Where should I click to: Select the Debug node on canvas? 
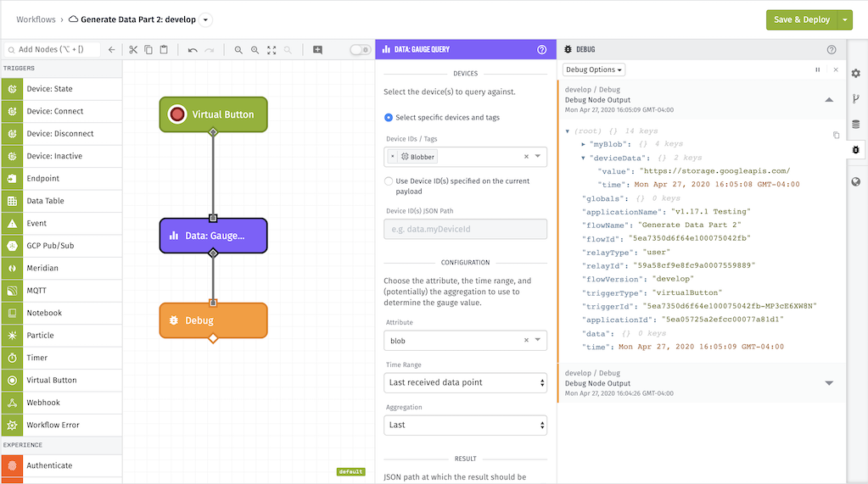tap(214, 320)
